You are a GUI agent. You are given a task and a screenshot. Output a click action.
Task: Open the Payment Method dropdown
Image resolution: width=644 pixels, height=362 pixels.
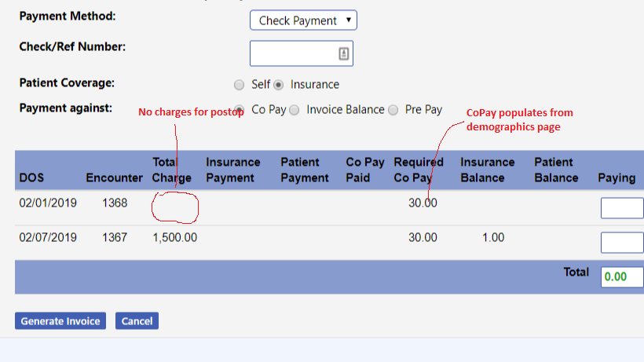[303, 20]
